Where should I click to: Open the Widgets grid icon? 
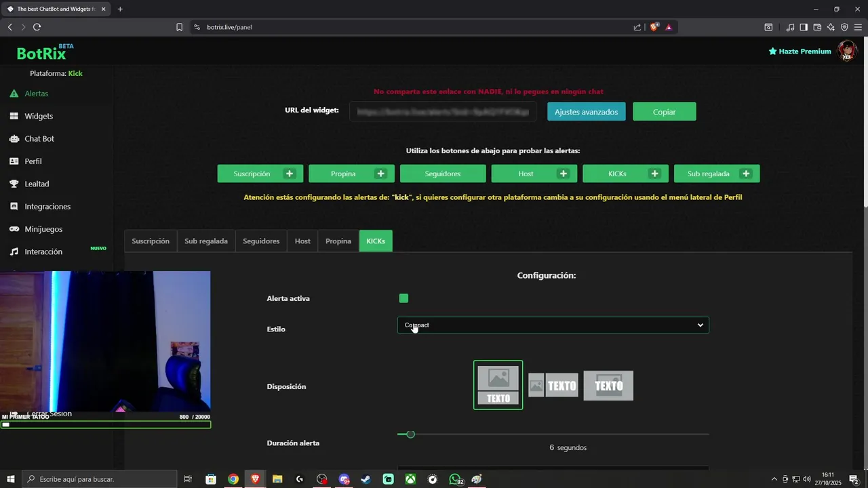[x=14, y=116]
